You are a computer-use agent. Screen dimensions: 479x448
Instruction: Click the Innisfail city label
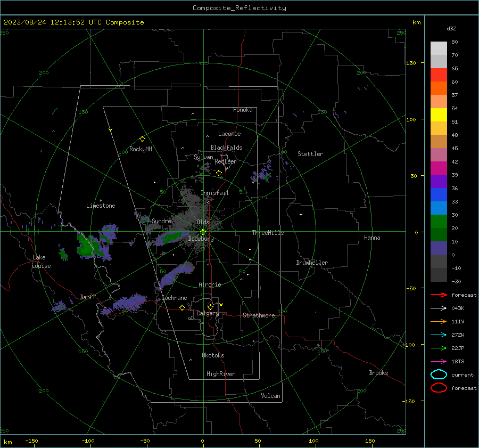(x=214, y=193)
